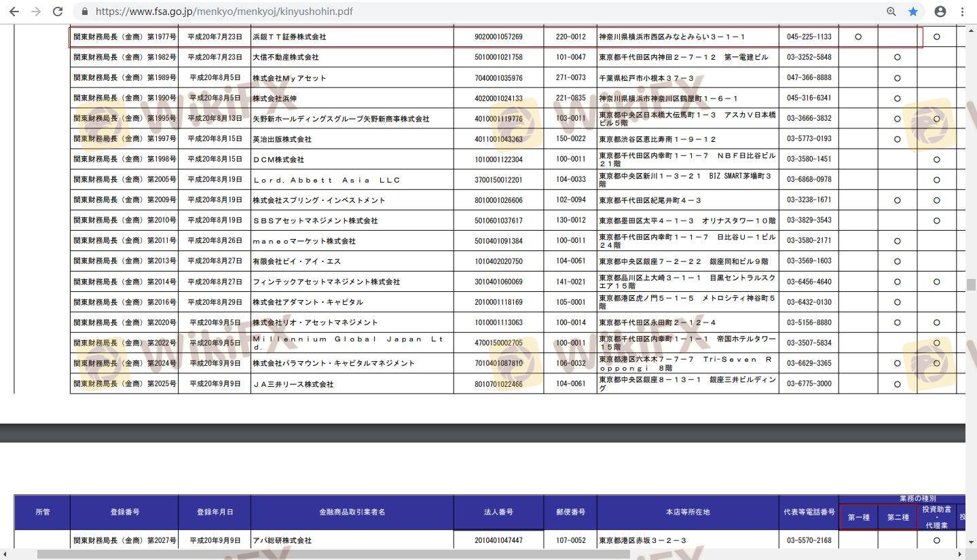Click the horizontal scrollbar left arrow

click(x=6, y=555)
